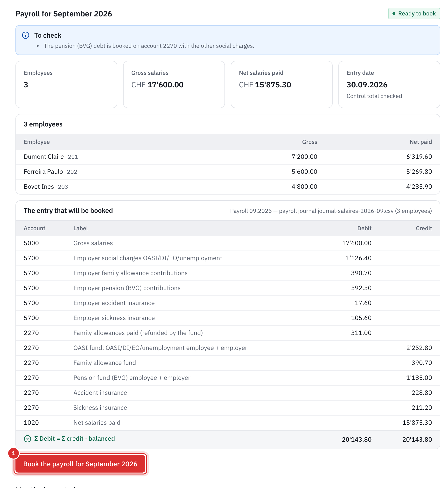Screen dimensions: 448x488
Task: Click Dumont Claire's net paid 6'319.60
Action: click(x=419, y=157)
